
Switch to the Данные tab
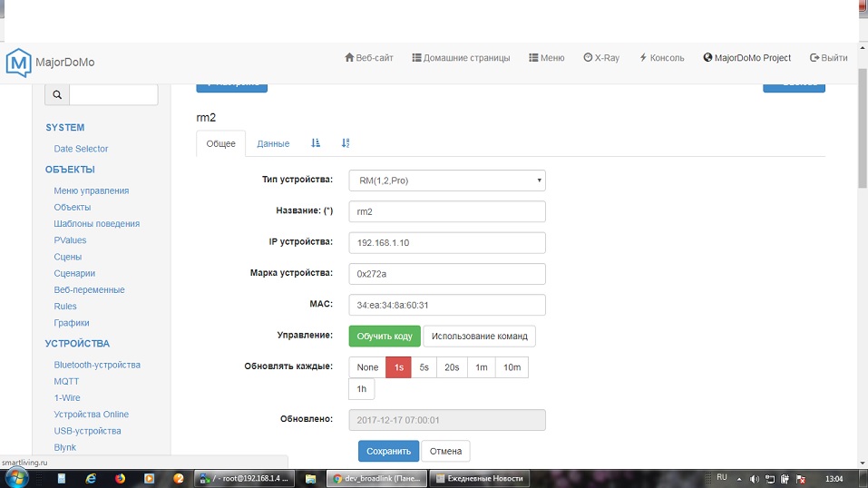coord(273,143)
